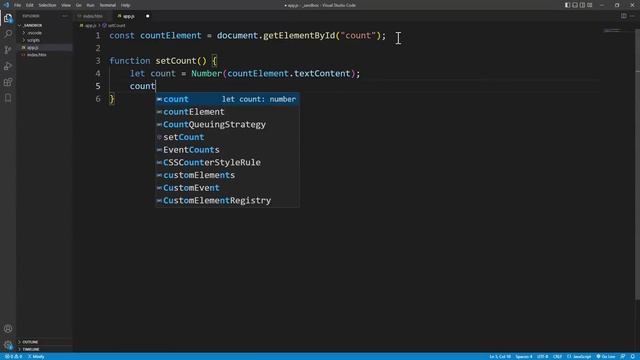Open the Extensions view
The height and width of the screenshot is (360, 640).
(8, 82)
